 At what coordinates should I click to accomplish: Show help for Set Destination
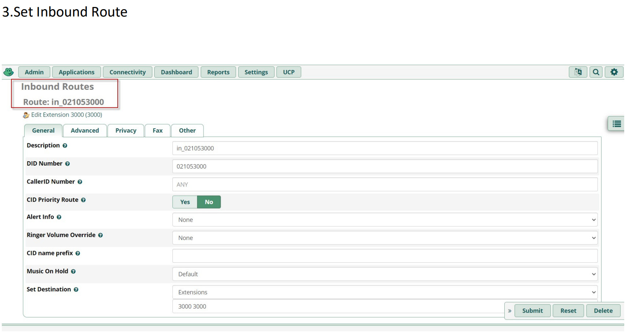(76, 289)
